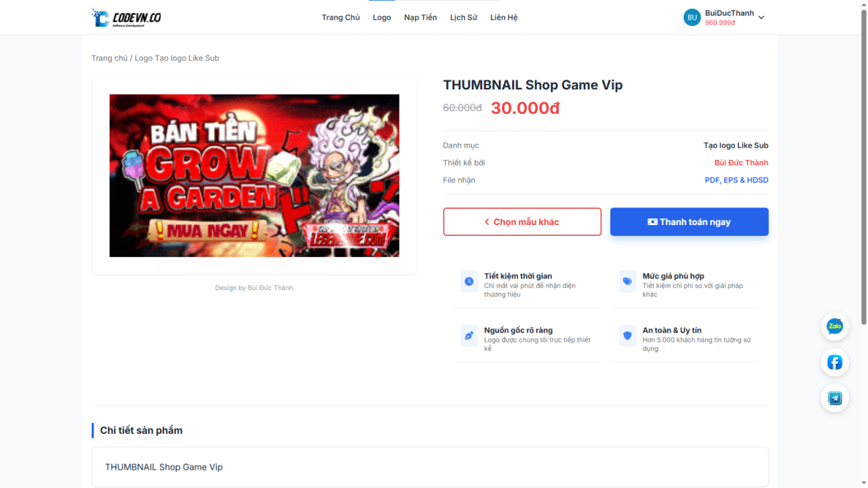Click the Thanh toán ngay button
The image size is (868, 488).
(689, 222)
